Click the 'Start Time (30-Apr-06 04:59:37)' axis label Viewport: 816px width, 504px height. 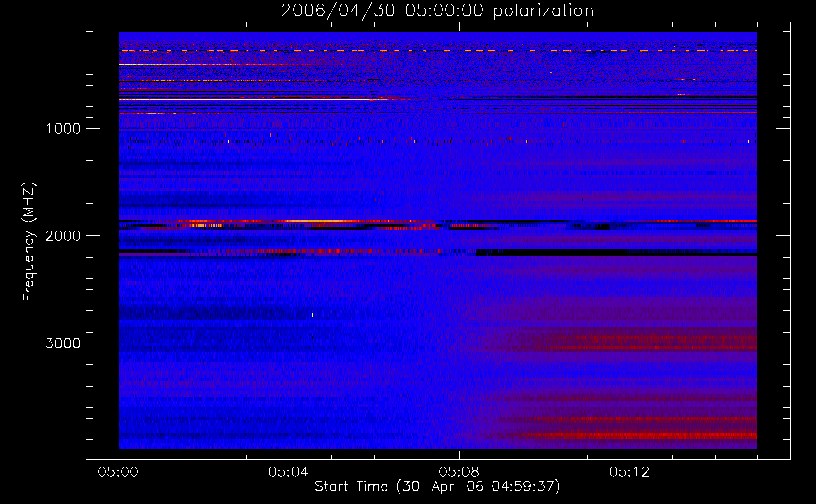point(437,486)
